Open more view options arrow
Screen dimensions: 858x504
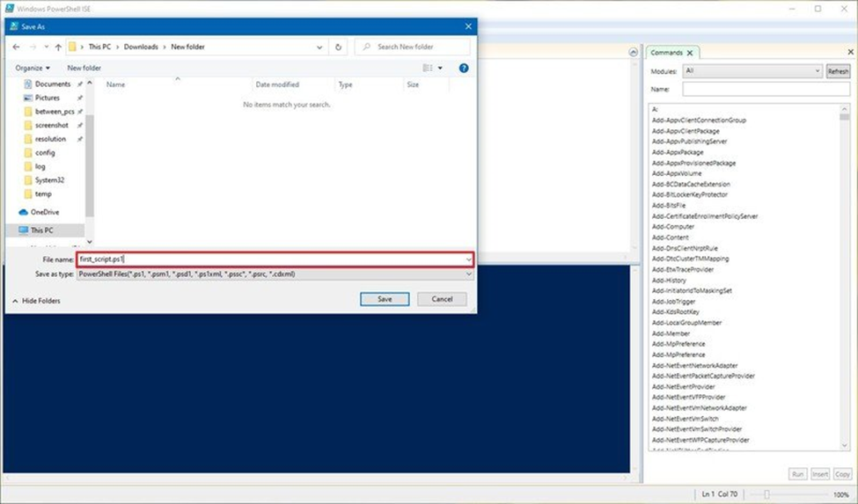(x=440, y=68)
